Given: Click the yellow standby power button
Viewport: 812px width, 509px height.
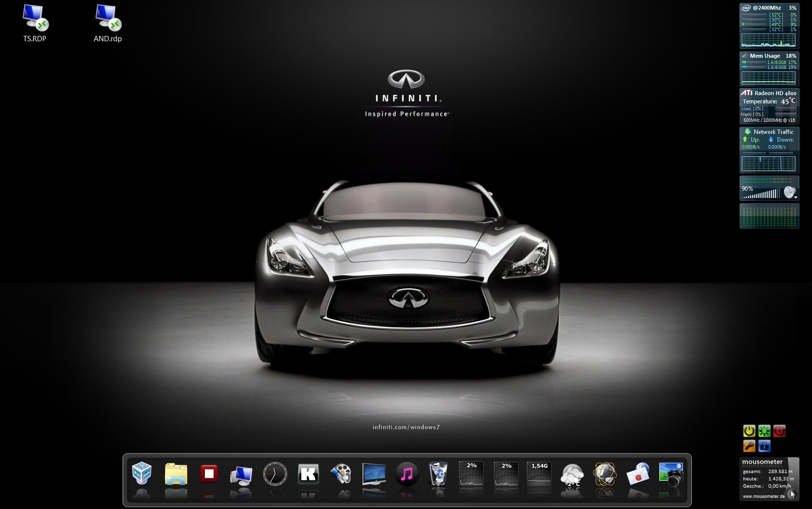Looking at the screenshot, I should [x=749, y=431].
